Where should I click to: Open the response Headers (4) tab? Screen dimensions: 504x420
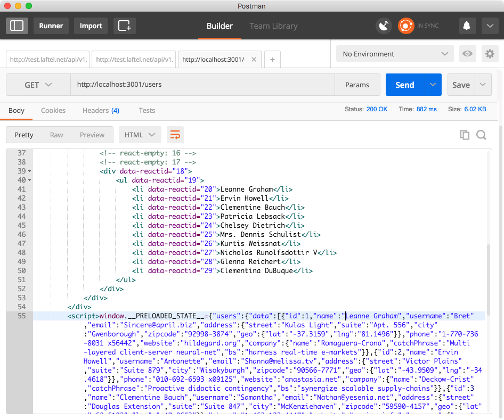[x=101, y=111]
